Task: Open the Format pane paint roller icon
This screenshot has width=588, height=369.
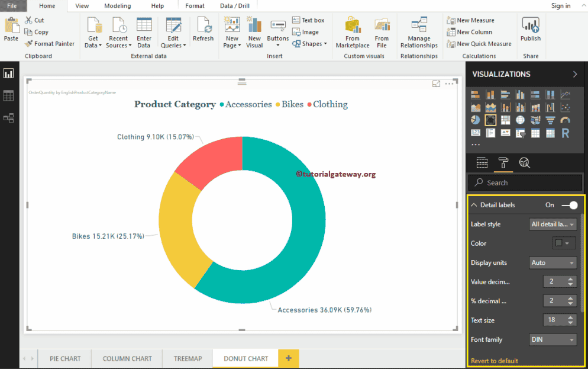Action: pos(503,162)
